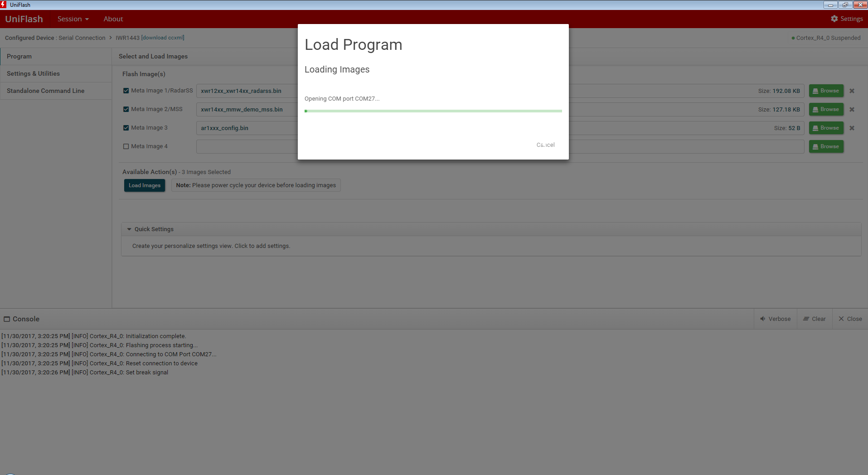Click the 'Reset connection to device' console line
This screenshot has width=868, height=475.
click(99, 364)
